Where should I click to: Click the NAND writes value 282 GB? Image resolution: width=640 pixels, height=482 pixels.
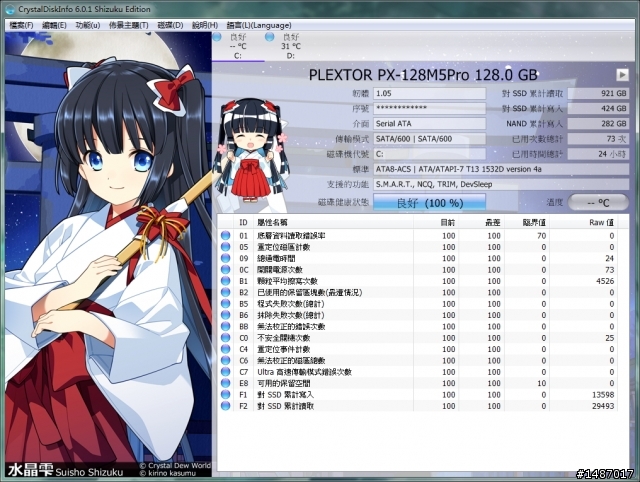pos(598,124)
